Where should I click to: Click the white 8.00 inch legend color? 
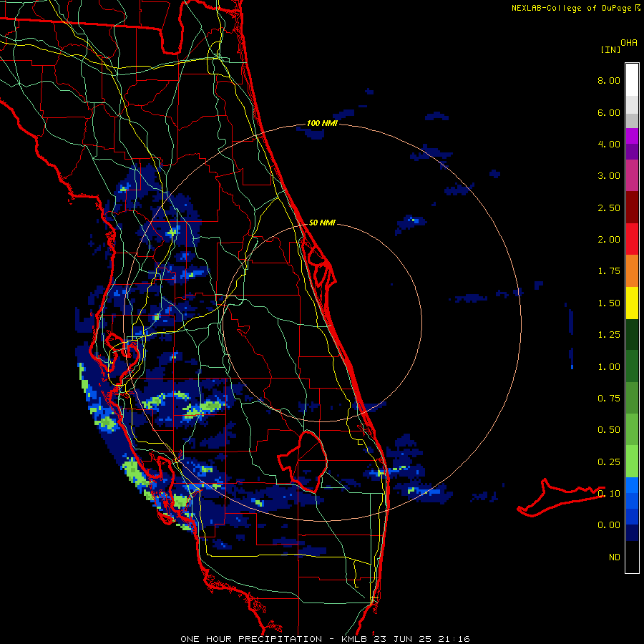[632, 80]
